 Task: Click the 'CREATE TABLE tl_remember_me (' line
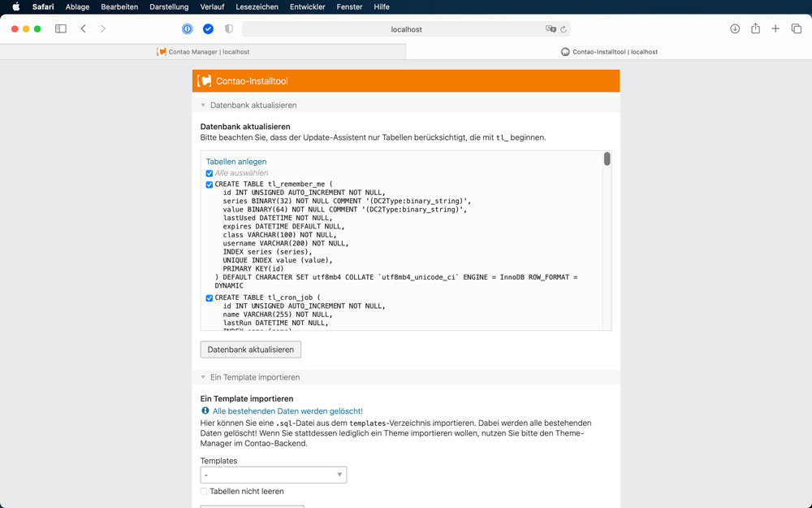pos(274,184)
